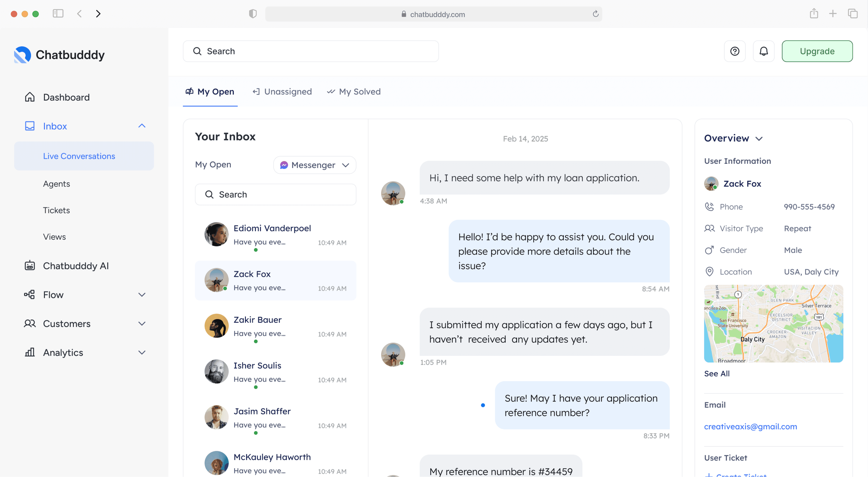Click the Analytics chart icon

[x=30, y=353]
